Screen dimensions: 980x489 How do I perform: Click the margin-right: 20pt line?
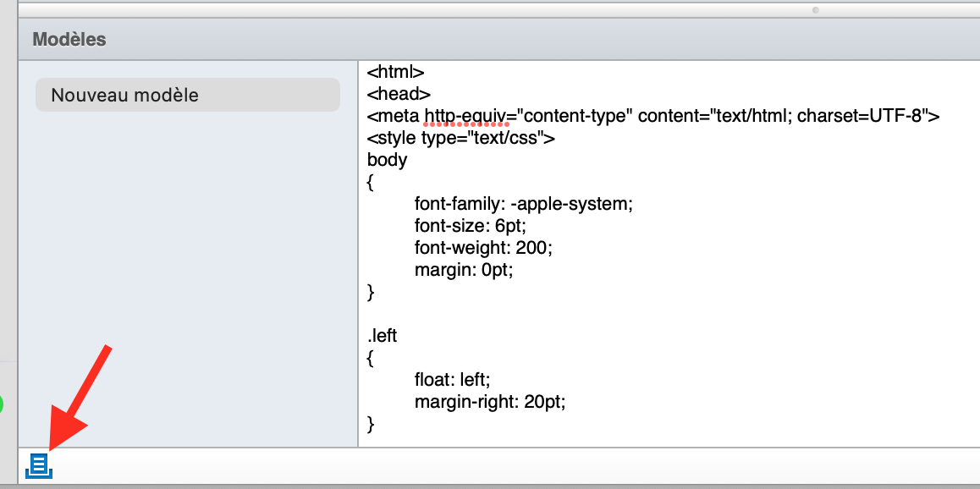[x=489, y=402]
